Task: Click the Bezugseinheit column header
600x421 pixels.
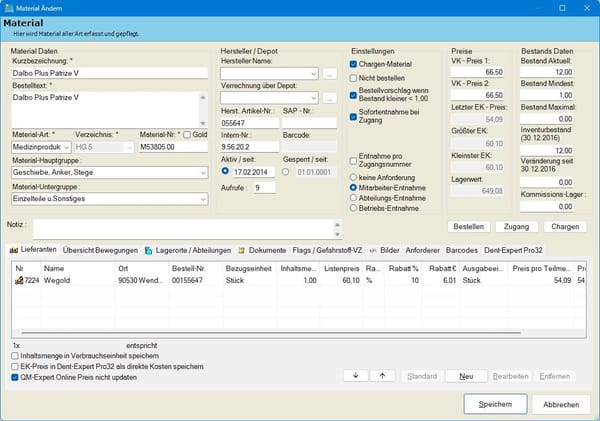Action: pos(249,268)
